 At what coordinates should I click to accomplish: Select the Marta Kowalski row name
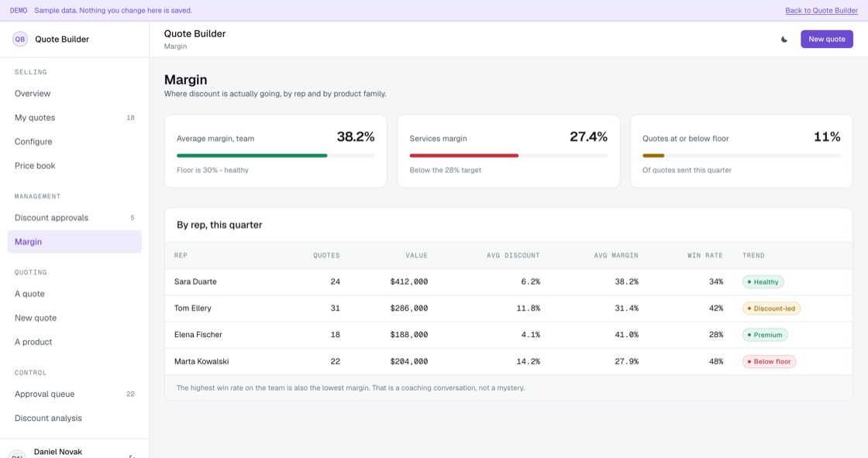coord(201,362)
